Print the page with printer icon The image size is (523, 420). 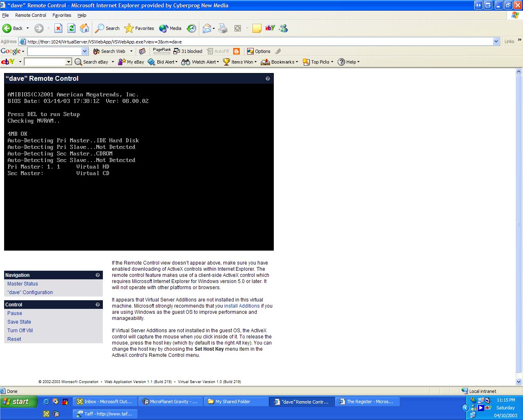(223, 28)
